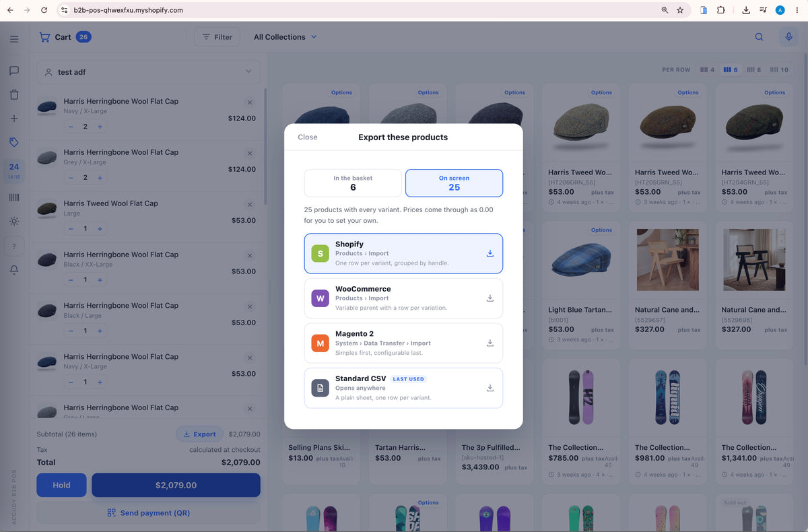
Task: Bookmark page with browser star icon
Action: click(680, 10)
